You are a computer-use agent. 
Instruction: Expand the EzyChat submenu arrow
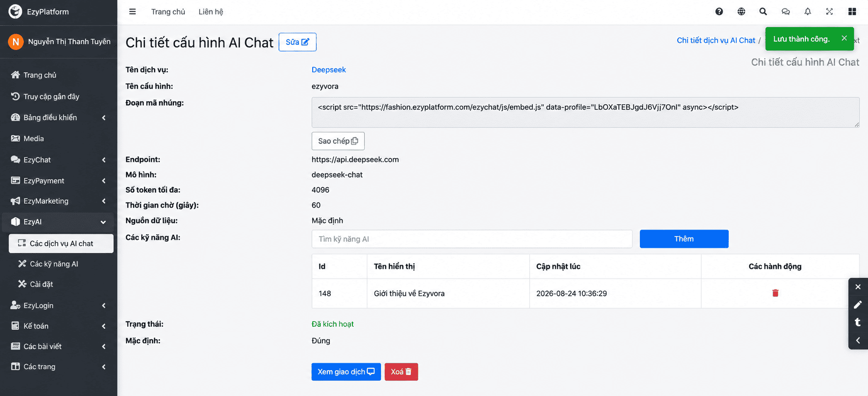(x=104, y=160)
